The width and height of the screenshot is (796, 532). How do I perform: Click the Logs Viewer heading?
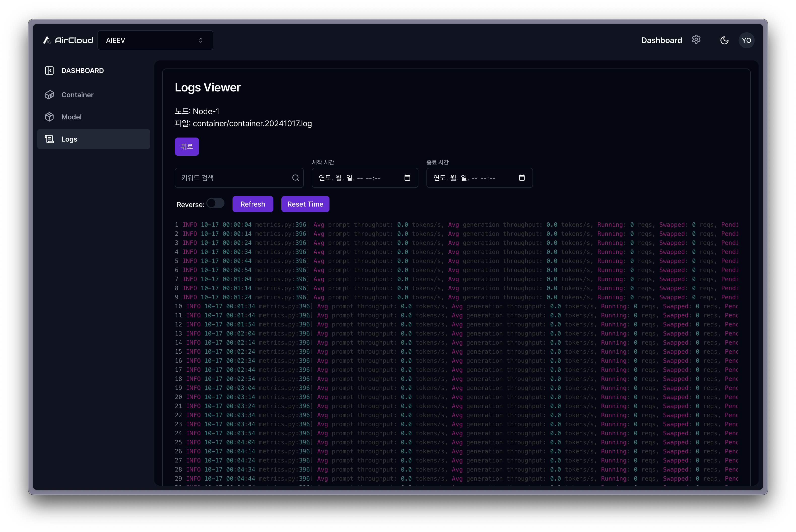click(208, 88)
